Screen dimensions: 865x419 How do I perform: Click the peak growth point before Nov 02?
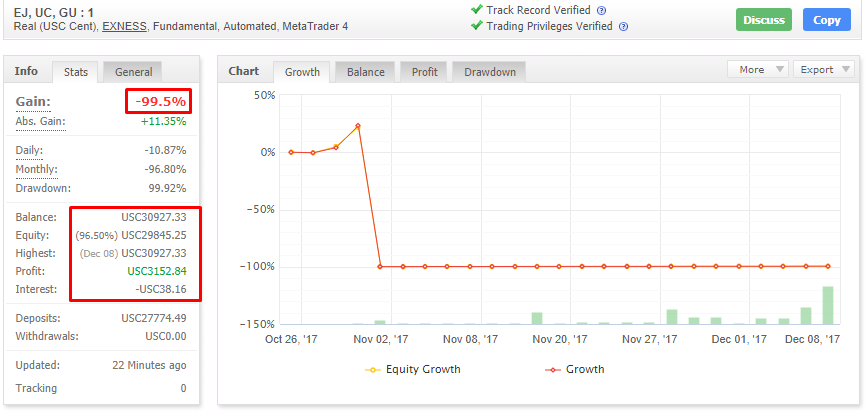point(358,126)
